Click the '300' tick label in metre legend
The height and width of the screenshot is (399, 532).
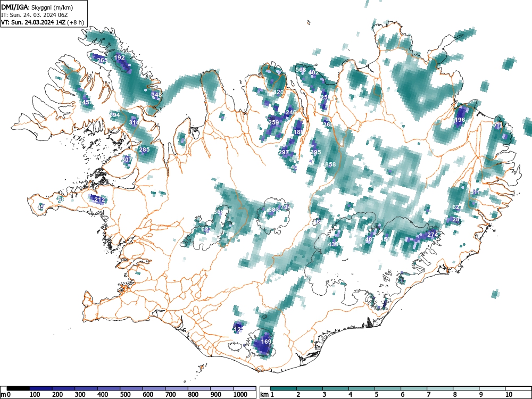coord(80,395)
